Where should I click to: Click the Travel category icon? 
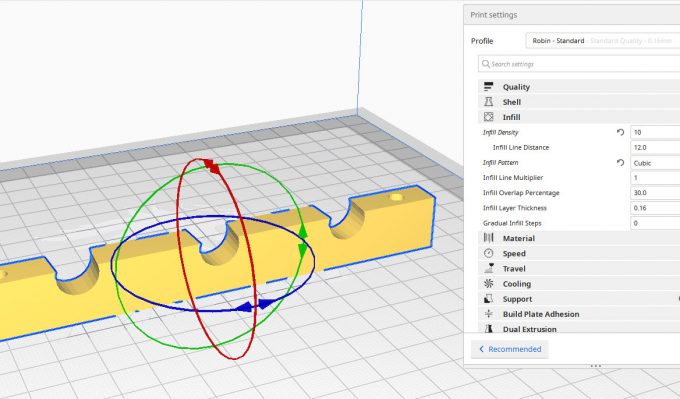[x=488, y=268]
